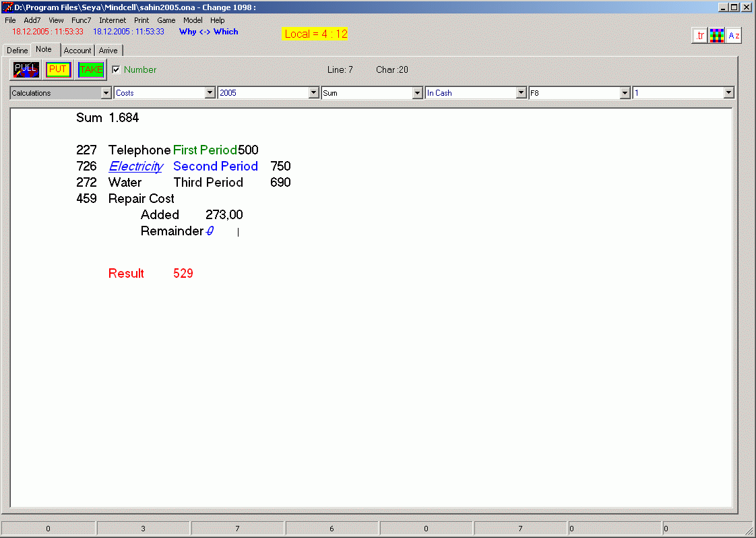The width and height of the screenshot is (756, 538).
Task: Click the Why <-> Which link
Action: click(208, 32)
